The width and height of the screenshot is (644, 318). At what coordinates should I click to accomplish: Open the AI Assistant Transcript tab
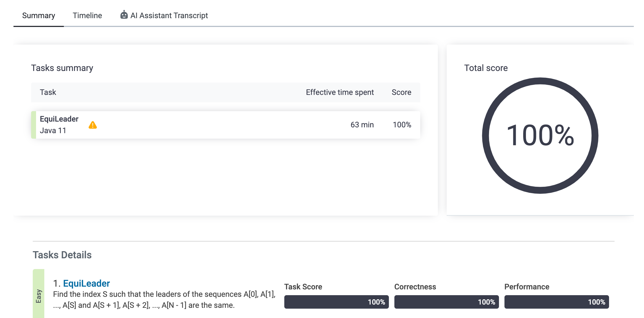pos(169,16)
